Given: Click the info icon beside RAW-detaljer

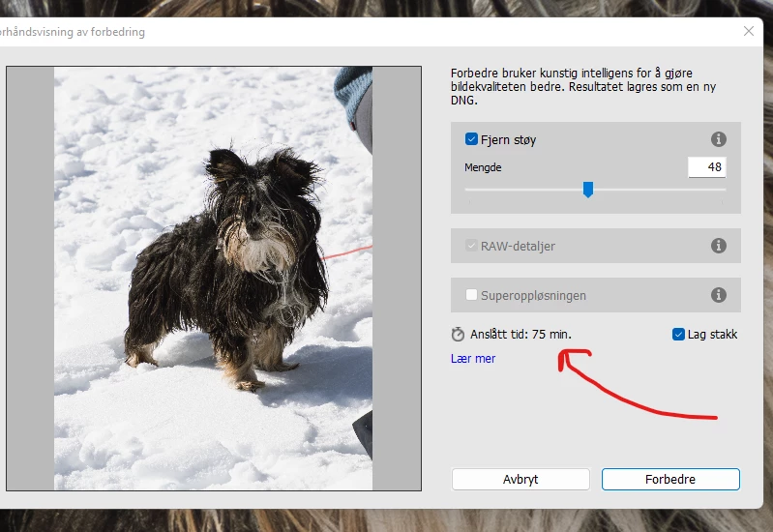Looking at the screenshot, I should pos(718,246).
